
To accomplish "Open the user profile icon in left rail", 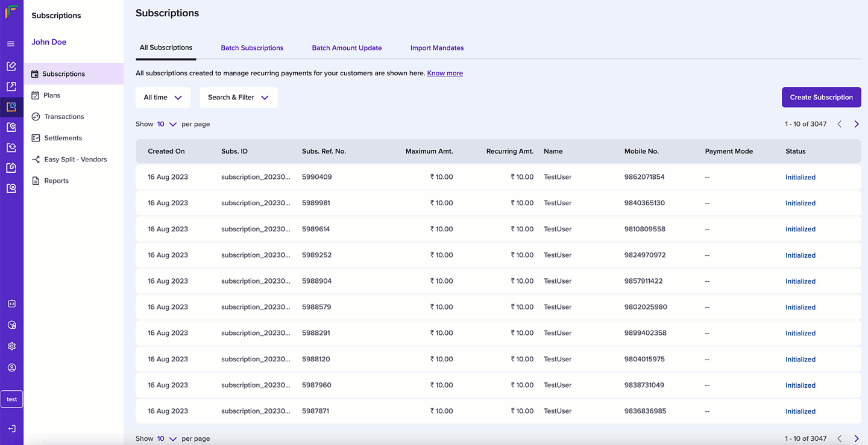I will click(11, 367).
